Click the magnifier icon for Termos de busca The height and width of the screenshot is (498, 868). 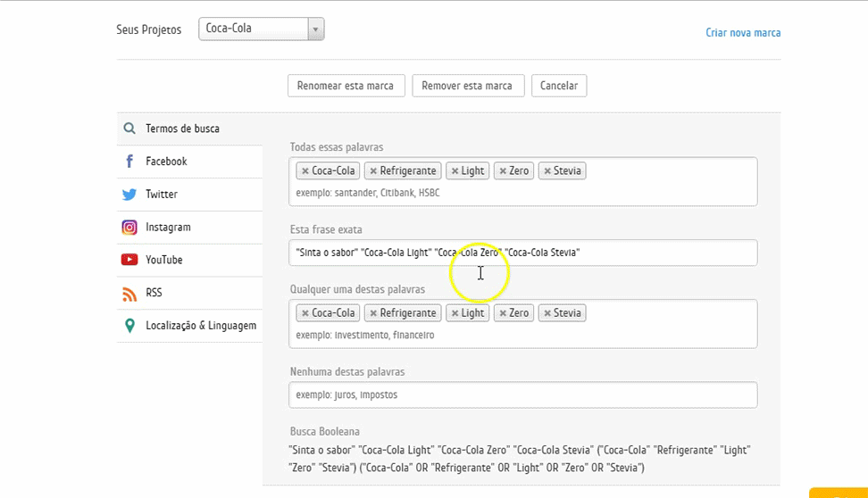coord(129,129)
